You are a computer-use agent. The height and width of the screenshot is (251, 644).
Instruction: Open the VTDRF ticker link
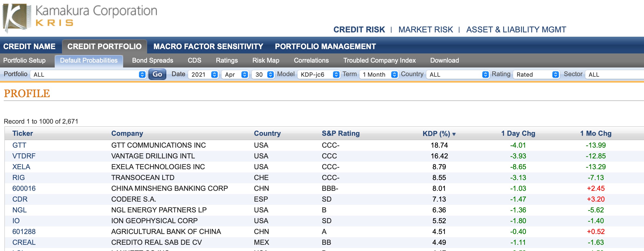click(x=24, y=156)
